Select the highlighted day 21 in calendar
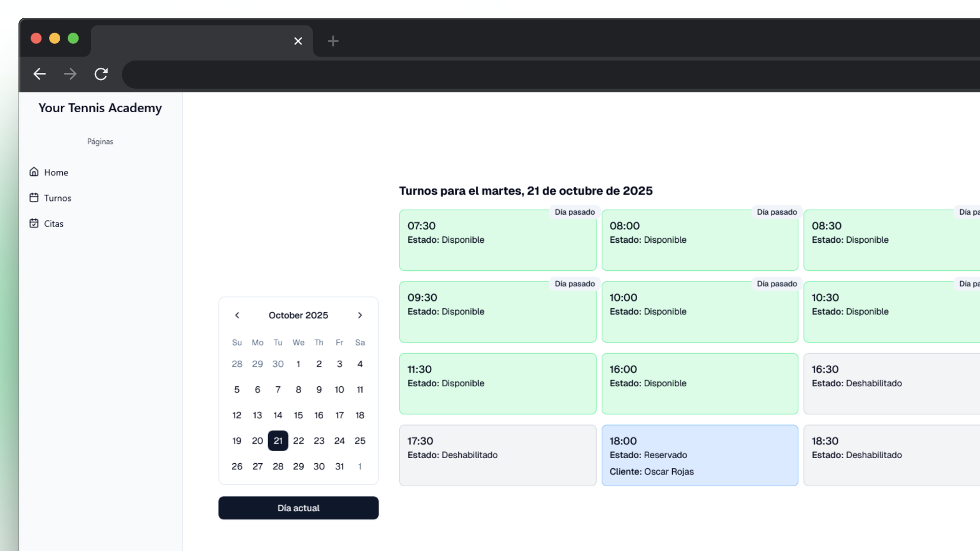 (x=278, y=441)
